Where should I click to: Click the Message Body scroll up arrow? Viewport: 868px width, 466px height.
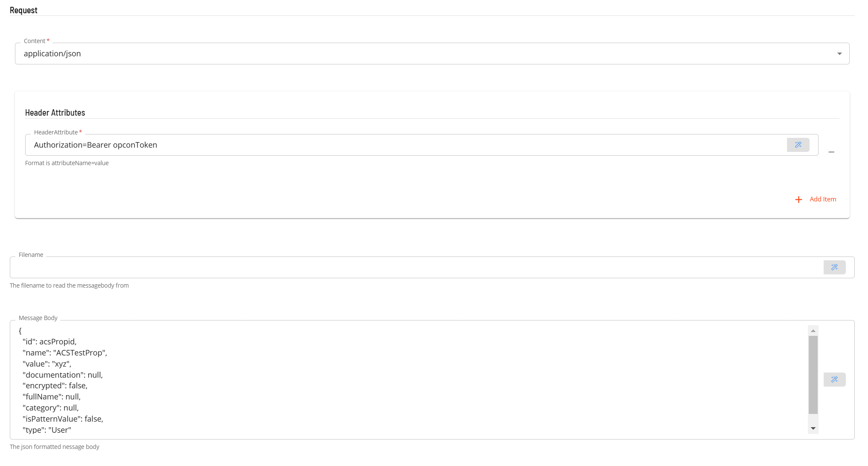click(x=813, y=331)
